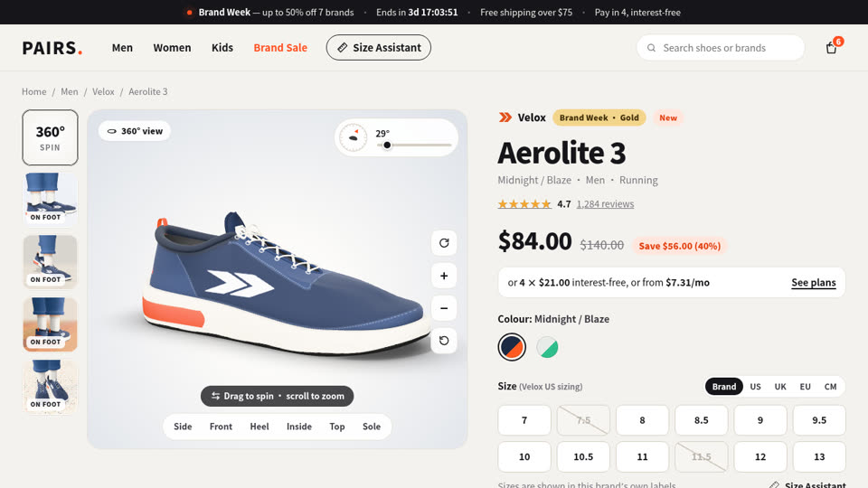Select Midnight / Blaze colour swatch
The height and width of the screenshot is (488, 868).
coord(512,347)
